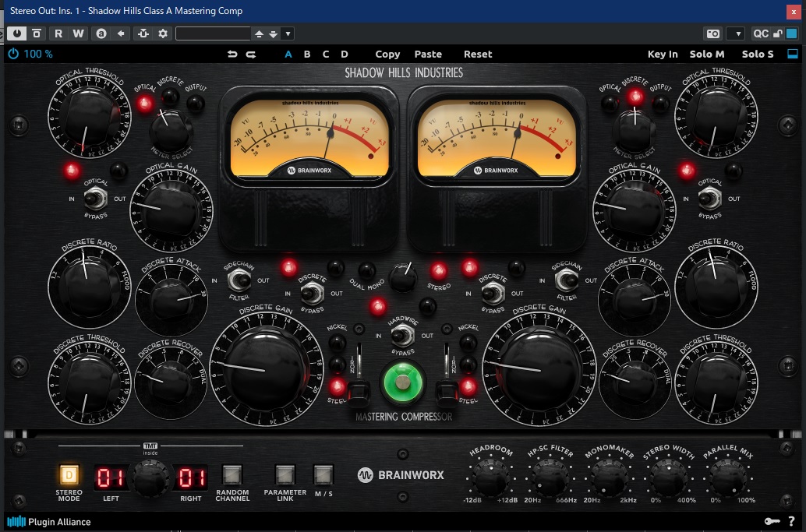Click the key license icon
806x532 pixels.
pyautogui.click(x=772, y=521)
